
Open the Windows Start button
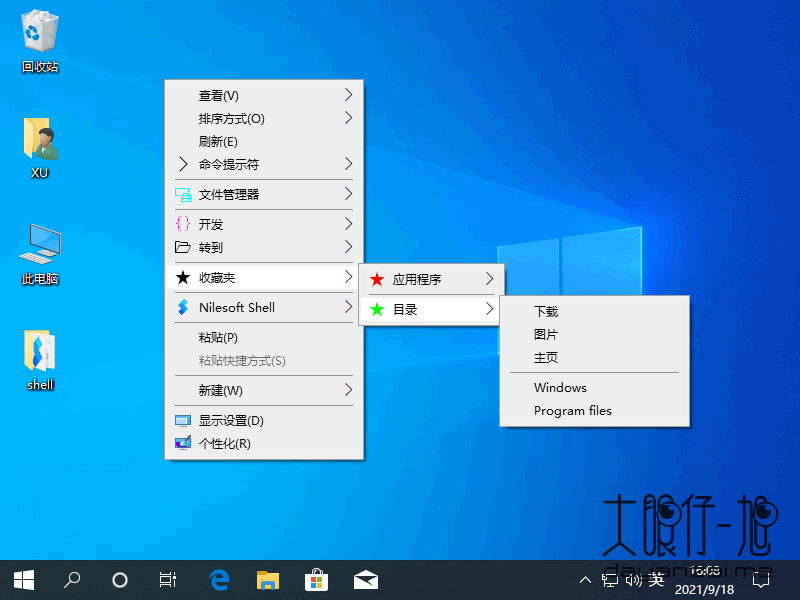(x=23, y=580)
